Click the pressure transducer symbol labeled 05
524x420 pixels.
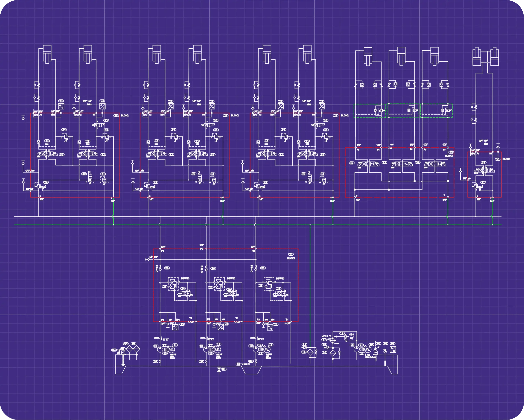point(393,350)
